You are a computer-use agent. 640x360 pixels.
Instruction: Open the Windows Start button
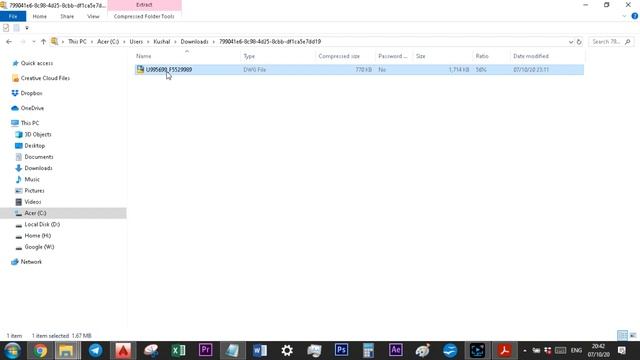click(x=12, y=351)
